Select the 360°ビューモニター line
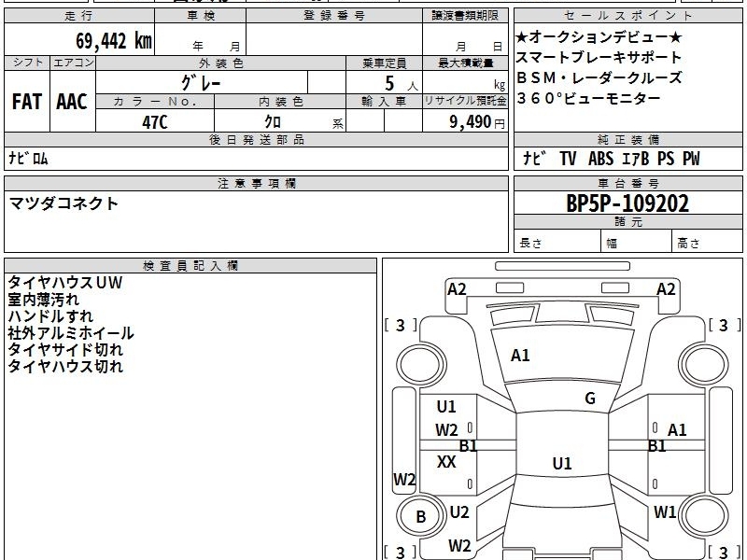Viewport: 747px width, 560px height. point(589,98)
